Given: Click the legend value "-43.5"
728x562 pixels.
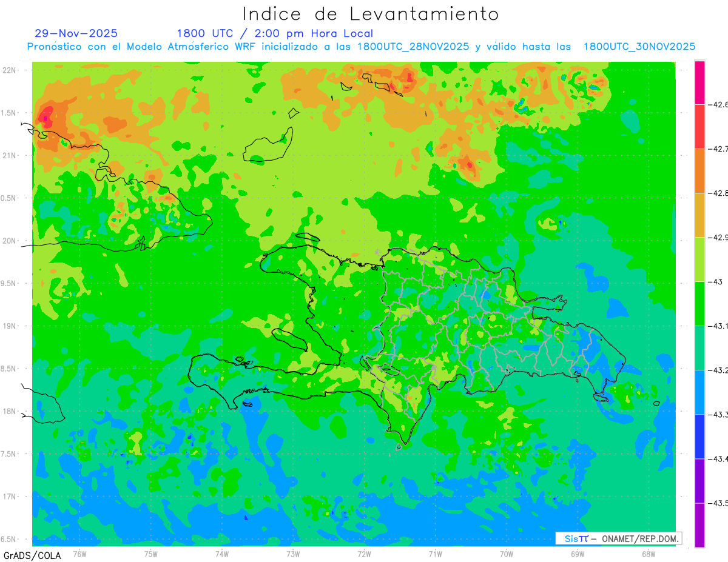Looking at the screenshot, I should (719, 503).
